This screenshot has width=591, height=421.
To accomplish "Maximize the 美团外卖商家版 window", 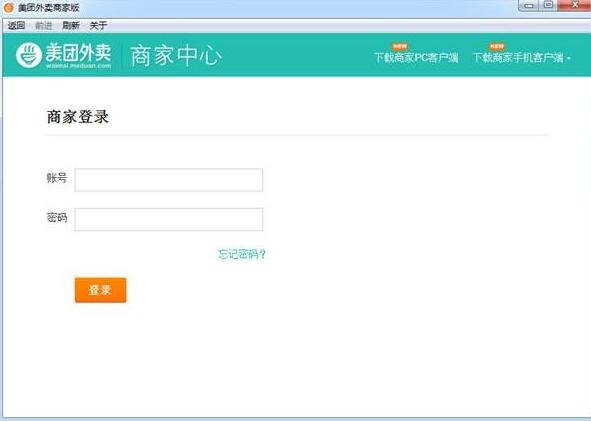I will pos(548,5).
